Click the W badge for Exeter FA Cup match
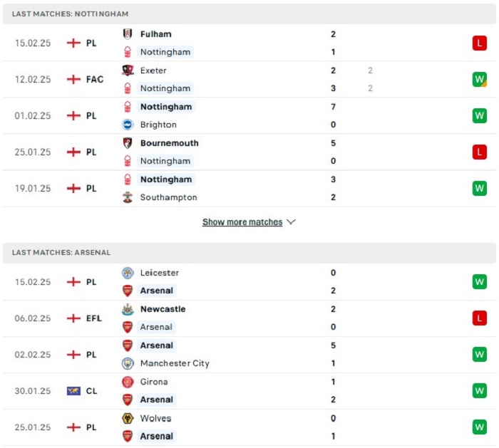Viewport: 499px width, 448px height. pos(480,79)
